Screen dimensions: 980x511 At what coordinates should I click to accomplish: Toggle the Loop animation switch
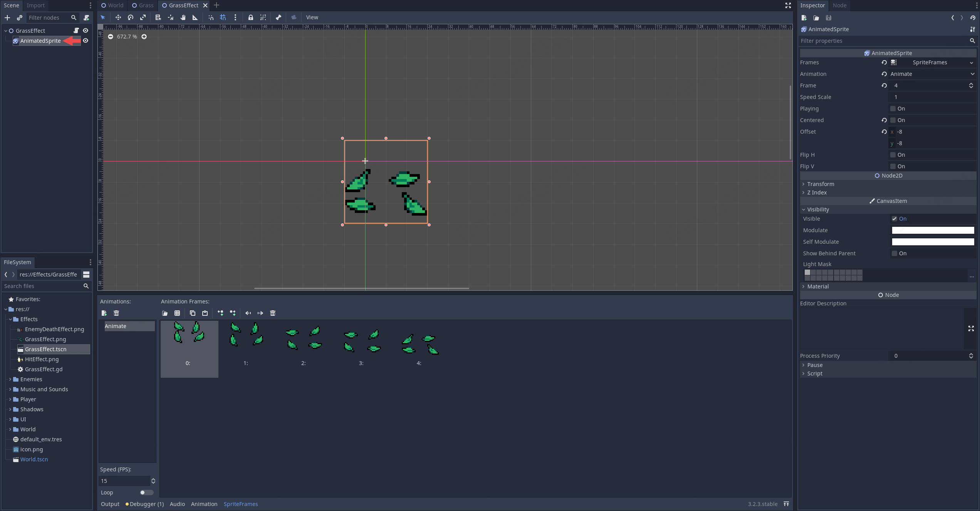coord(146,493)
